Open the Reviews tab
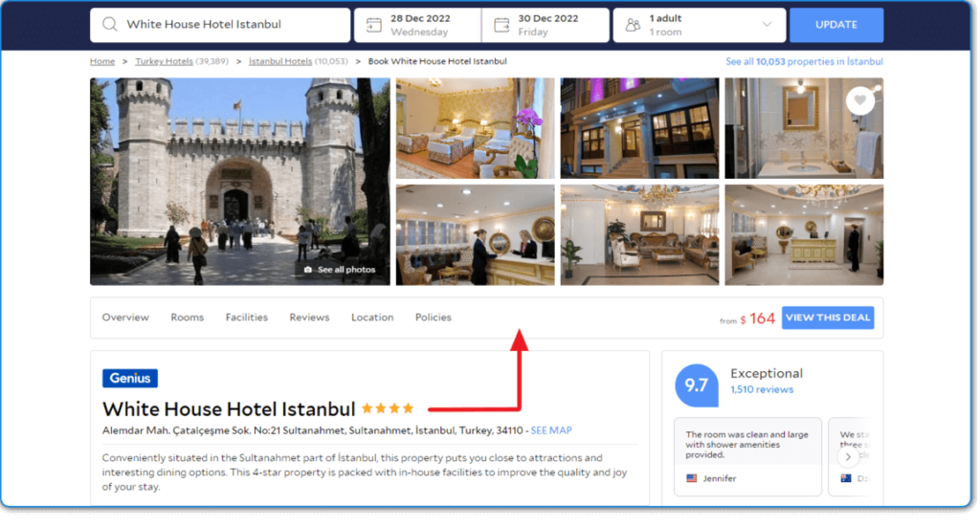The image size is (980, 528). (x=309, y=318)
